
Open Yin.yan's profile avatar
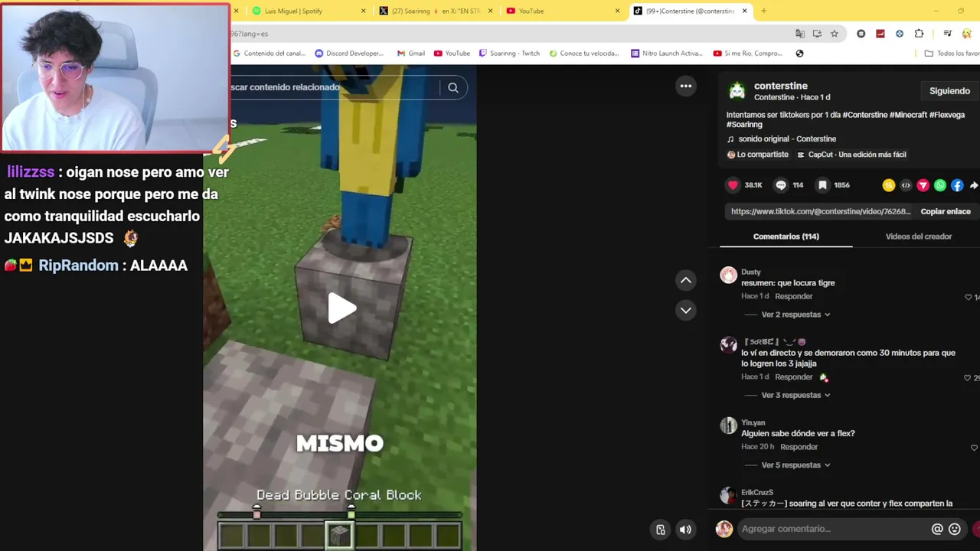coord(728,425)
